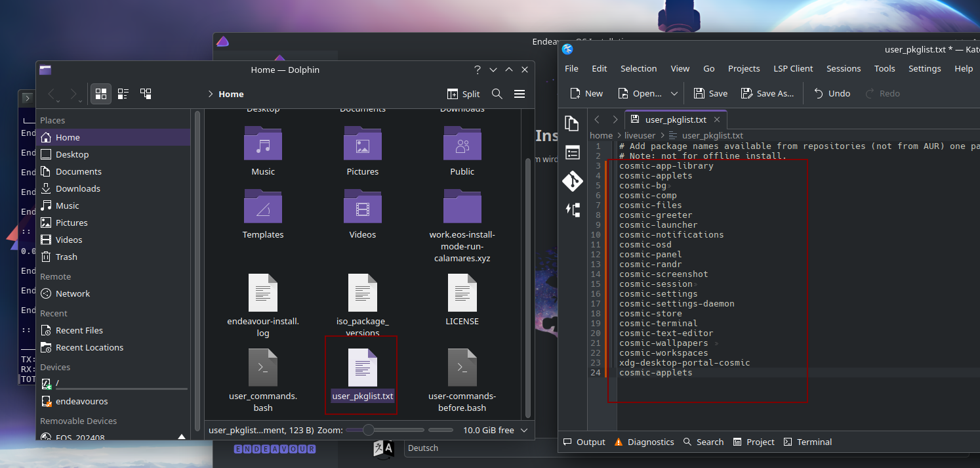Click the liveuser breadcrumb in Kate
Screen dimensions: 980x468
pos(640,136)
